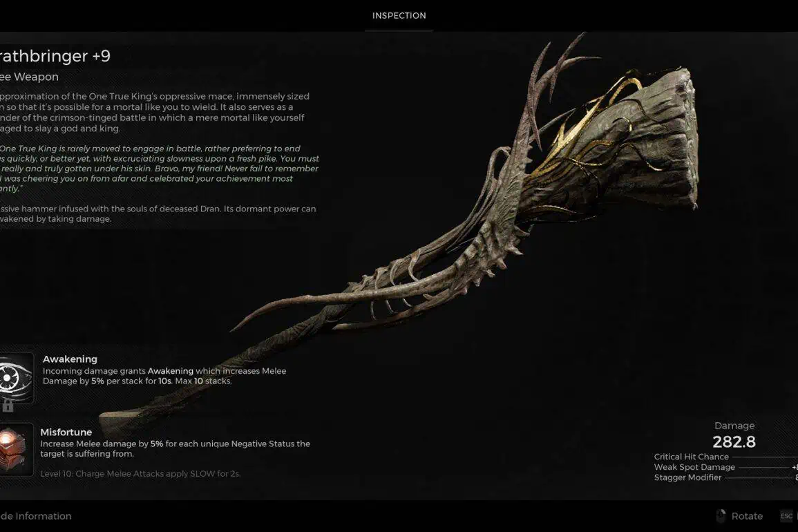Click the italic quote about the One True King
Screen dimensions: 798x532
point(160,169)
